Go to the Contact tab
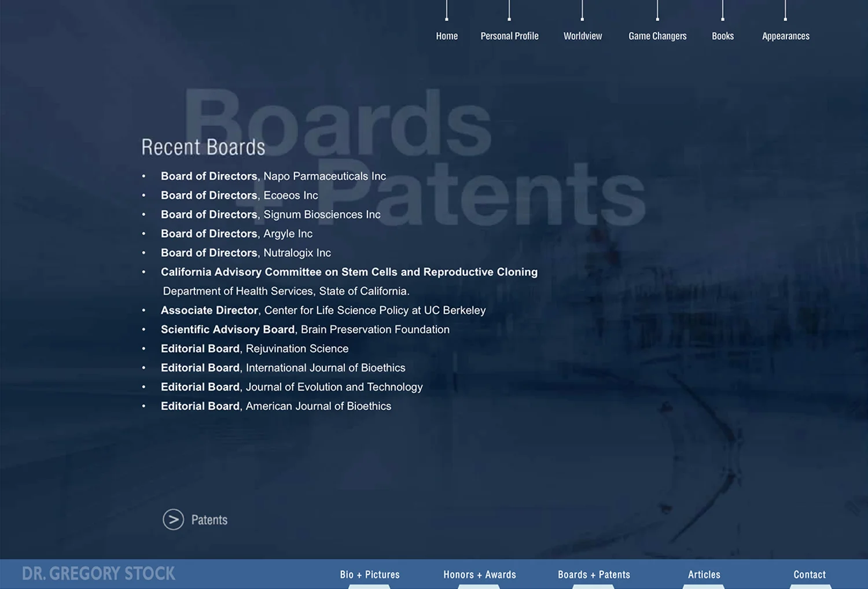This screenshot has width=868, height=589. (x=810, y=575)
